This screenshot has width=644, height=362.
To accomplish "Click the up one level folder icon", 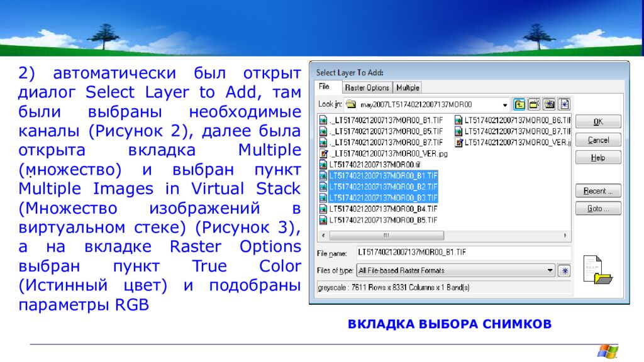I will [519, 104].
